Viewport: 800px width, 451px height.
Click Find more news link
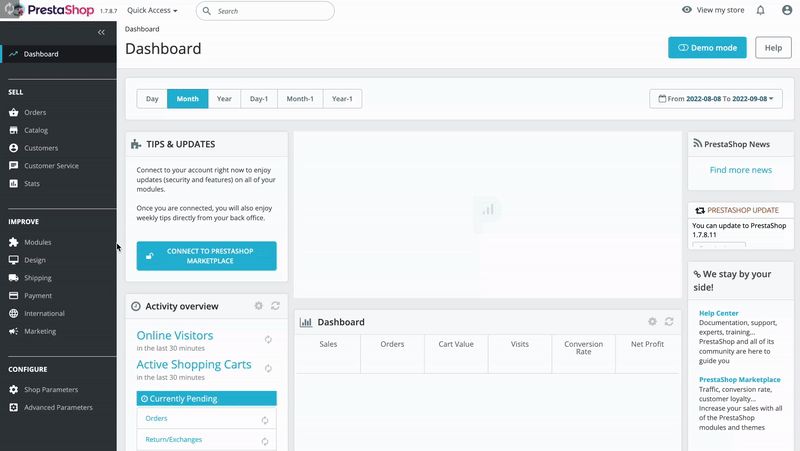click(741, 170)
